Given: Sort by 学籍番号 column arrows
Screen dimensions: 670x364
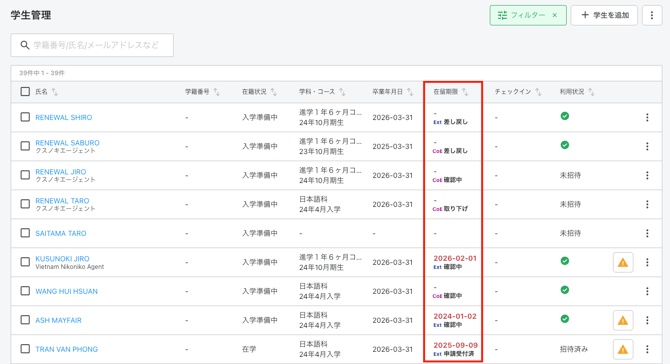Looking at the screenshot, I should point(217,92).
